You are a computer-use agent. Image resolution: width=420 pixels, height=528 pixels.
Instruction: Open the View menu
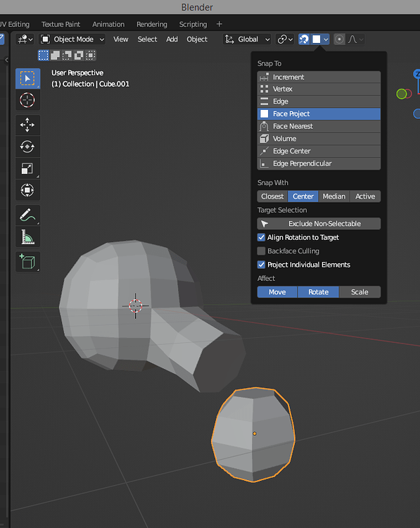120,39
